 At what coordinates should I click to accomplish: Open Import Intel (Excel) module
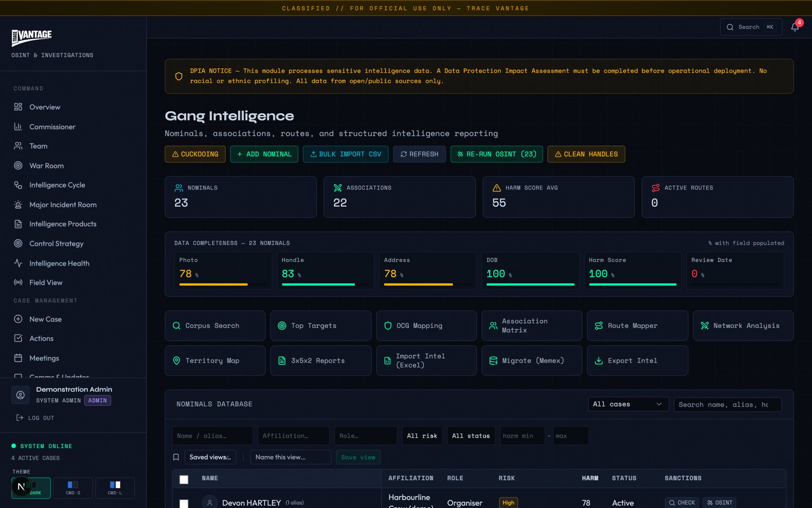(426, 361)
